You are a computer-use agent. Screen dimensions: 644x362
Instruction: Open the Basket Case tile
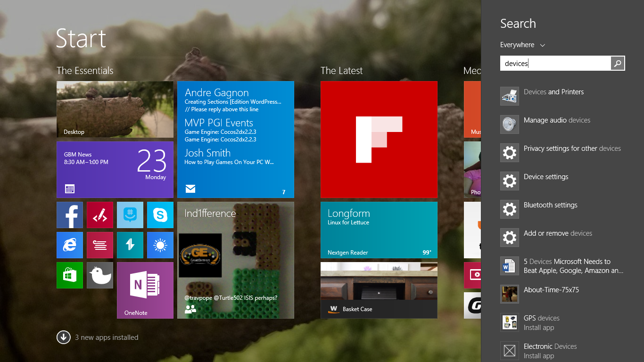pos(379,290)
